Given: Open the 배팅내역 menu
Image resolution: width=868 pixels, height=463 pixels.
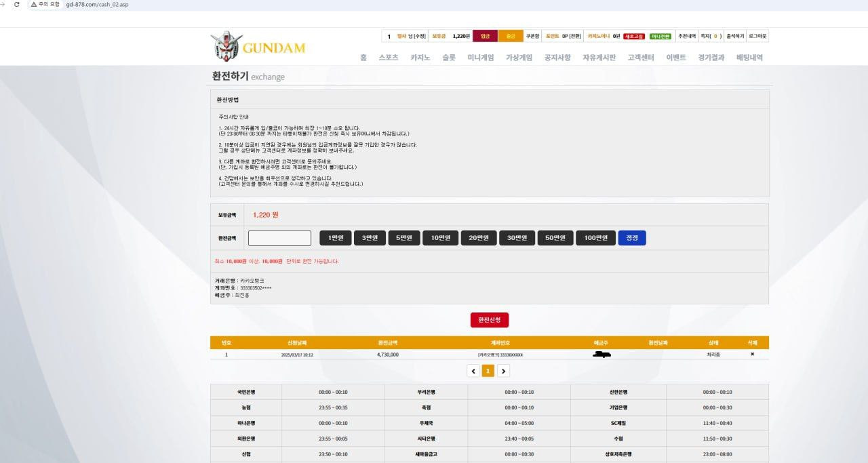Looking at the screenshot, I should (x=749, y=58).
